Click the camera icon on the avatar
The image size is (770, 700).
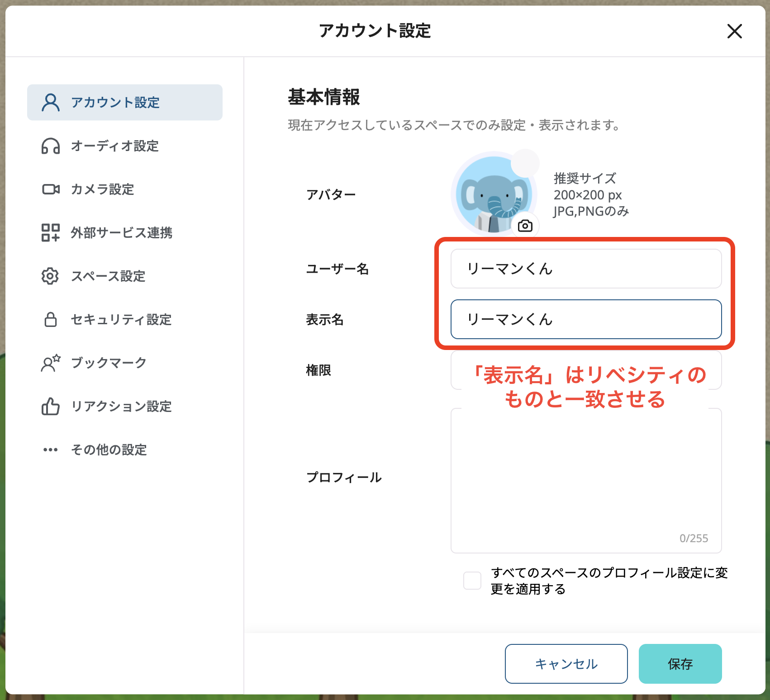pos(526,226)
